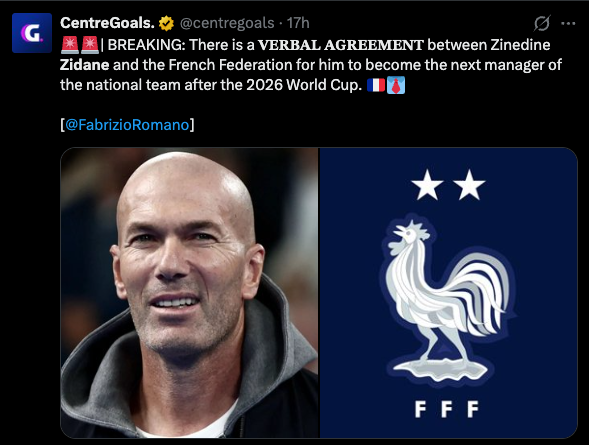
Task: Open the three-dot more options menu
Action: [x=568, y=23]
